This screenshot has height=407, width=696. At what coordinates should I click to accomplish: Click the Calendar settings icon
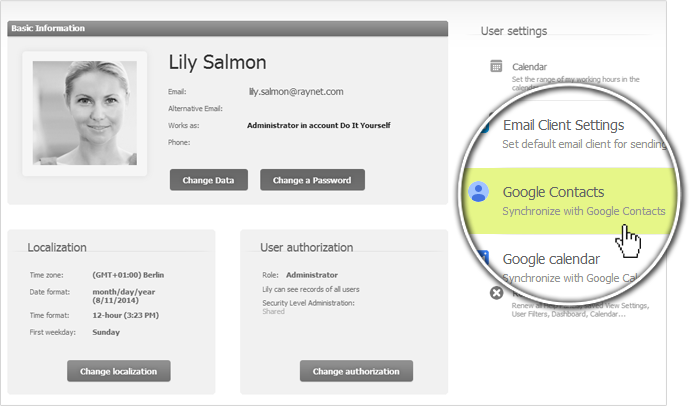coord(496,66)
